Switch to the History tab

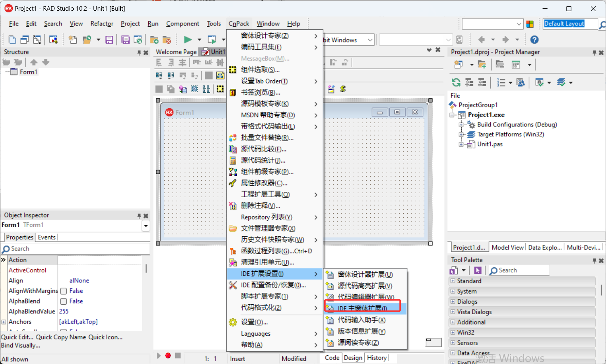click(377, 358)
